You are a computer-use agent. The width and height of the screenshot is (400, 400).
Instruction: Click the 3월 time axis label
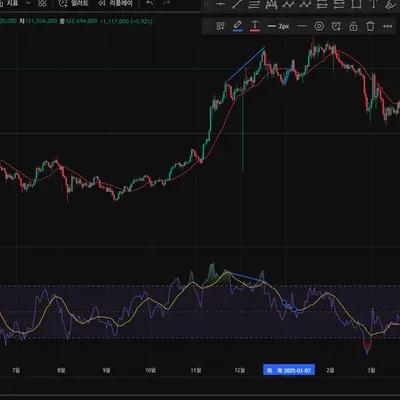pyautogui.click(x=371, y=370)
